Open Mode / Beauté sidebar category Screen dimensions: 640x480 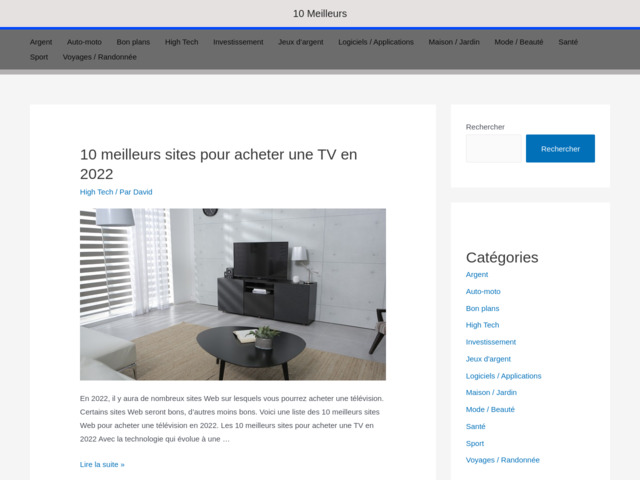[490, 409]
